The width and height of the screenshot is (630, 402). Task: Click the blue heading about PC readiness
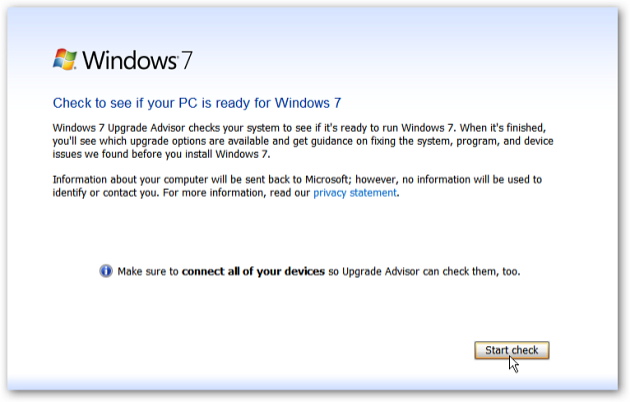197,103
